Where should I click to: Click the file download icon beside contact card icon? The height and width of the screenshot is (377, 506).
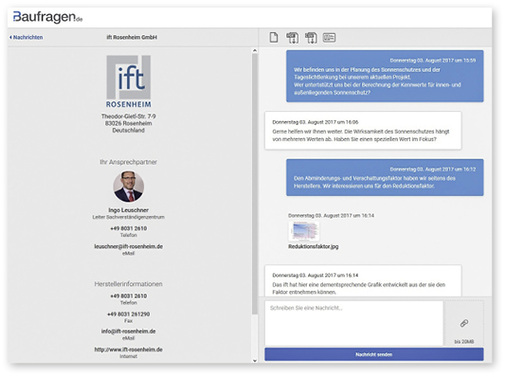pos(311,37)
